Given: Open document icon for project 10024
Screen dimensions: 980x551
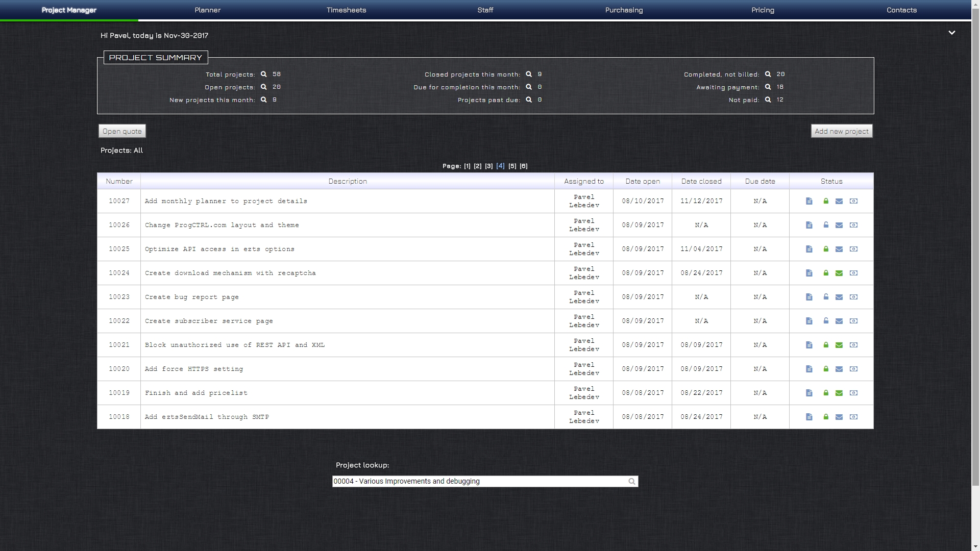Looking at the screenshot, I should click(x=809, y=273).
